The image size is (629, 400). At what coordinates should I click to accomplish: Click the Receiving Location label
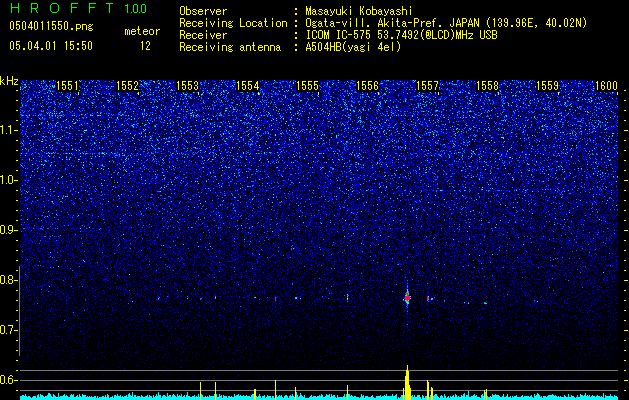click(x=233, y=23)
